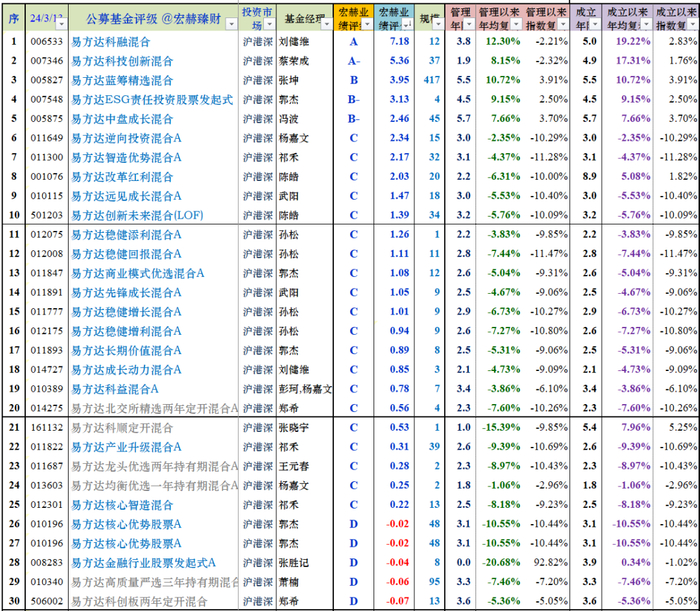Screen dimensions: 700x611
Task: Open fund 易方达金融行业股票发起式A
Action: point(143,563)
